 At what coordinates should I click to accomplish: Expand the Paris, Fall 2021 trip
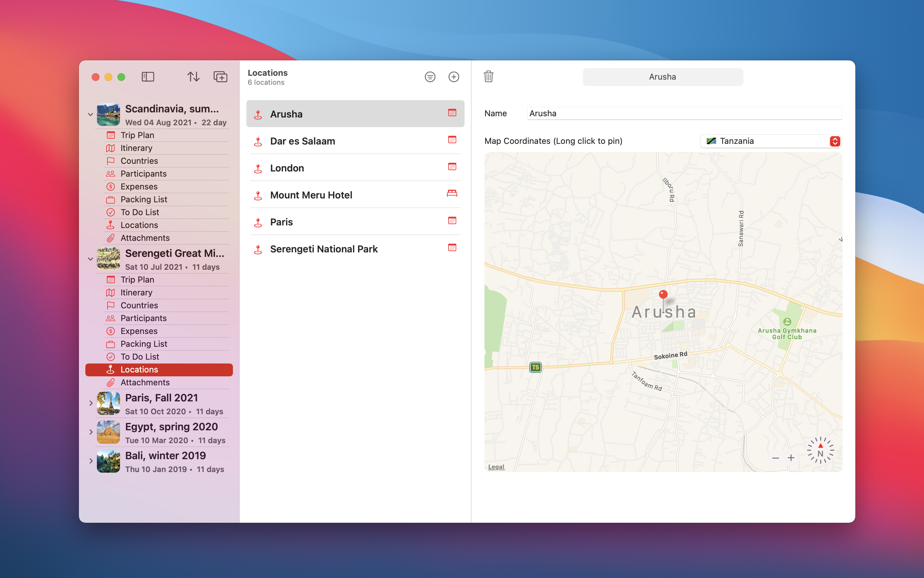point(91,403)
